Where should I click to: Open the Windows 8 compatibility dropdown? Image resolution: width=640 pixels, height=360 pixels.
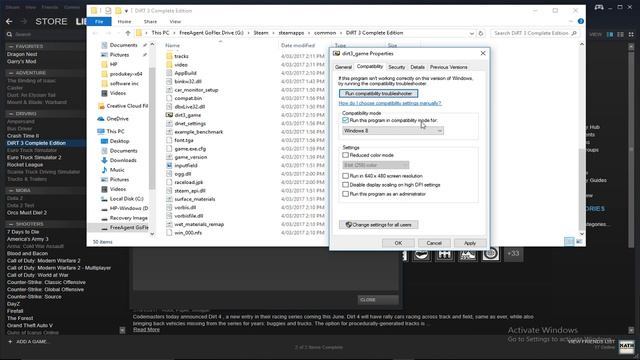[x=393, y=131]
